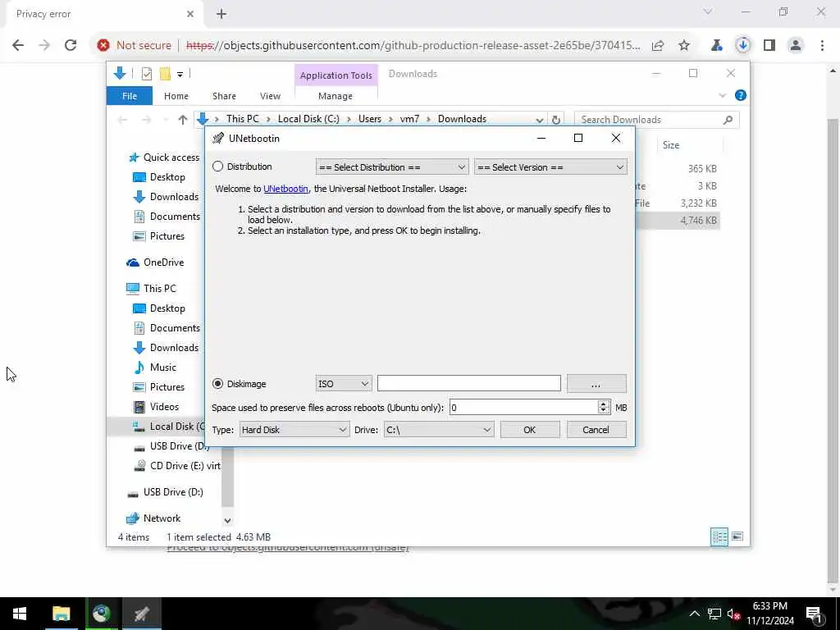Switch to large icons view in status bar

click(737, 536)
